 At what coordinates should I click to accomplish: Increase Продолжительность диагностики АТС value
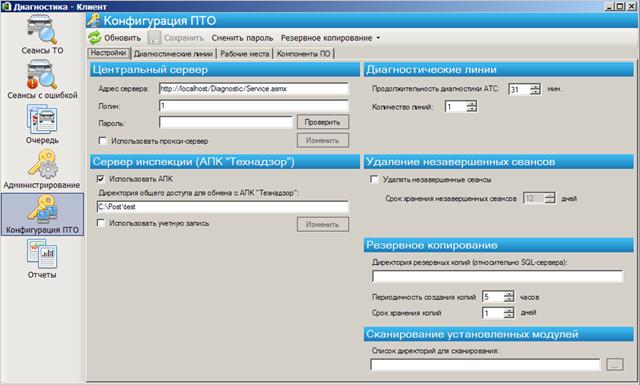pos(535,86)
